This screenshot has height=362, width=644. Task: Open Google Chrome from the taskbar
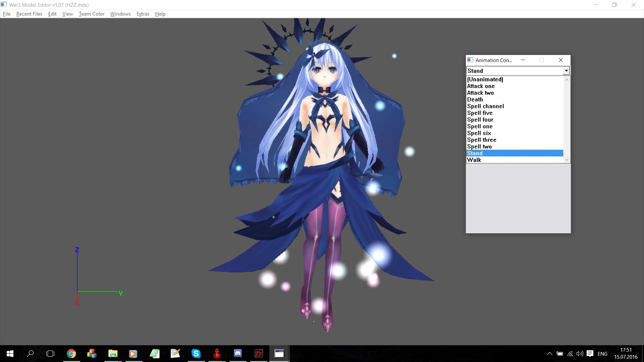[71, 354]
